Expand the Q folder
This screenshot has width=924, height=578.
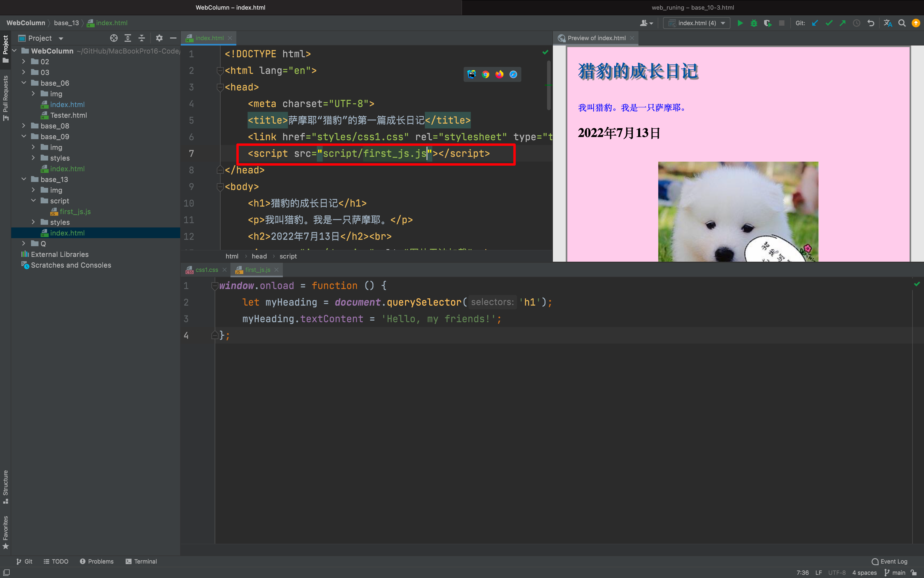pos(24,244)
